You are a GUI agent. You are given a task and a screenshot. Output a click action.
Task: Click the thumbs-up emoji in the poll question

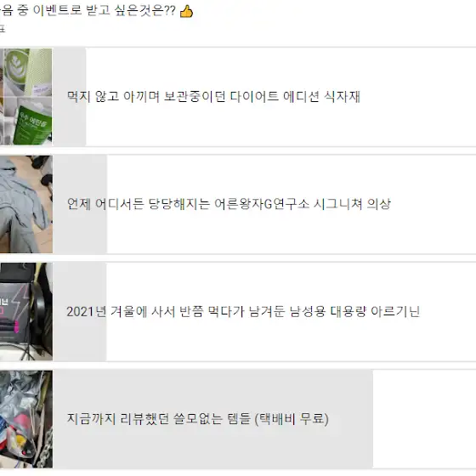click(186, 12)
